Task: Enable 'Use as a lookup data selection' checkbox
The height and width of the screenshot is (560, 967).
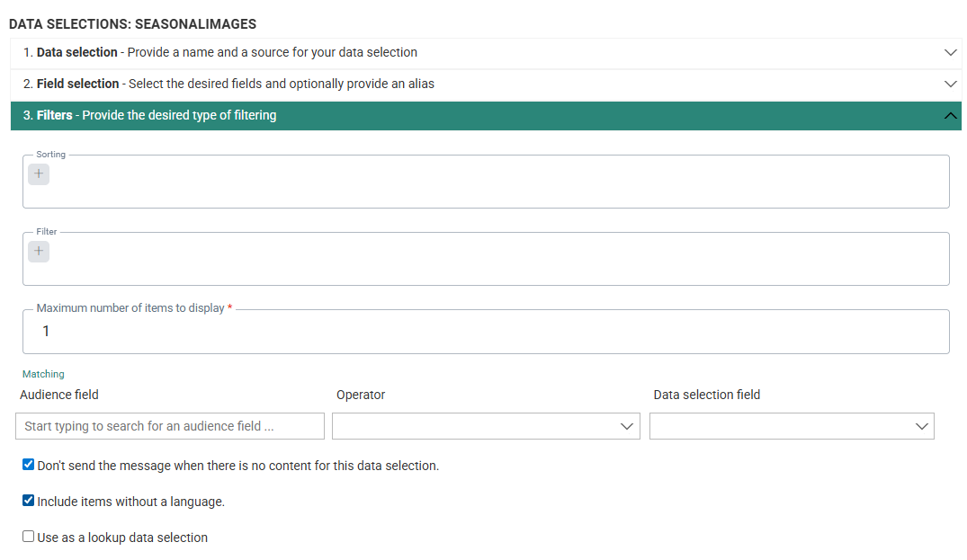Action: [29, 537]
